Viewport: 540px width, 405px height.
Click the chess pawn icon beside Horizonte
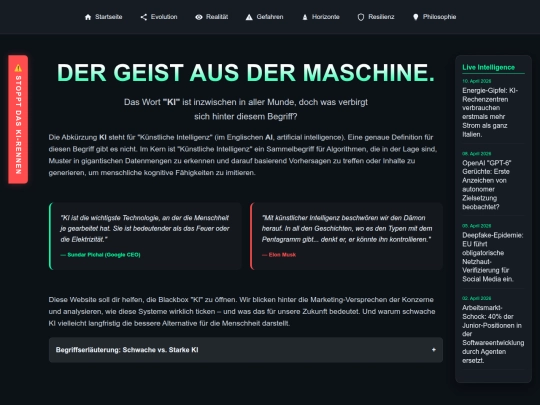pyautogui.click(x=305, y=17)
